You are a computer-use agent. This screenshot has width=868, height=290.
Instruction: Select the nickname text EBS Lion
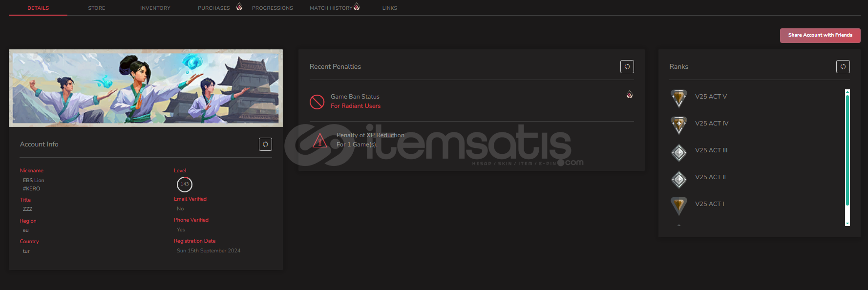click(34, 180)
